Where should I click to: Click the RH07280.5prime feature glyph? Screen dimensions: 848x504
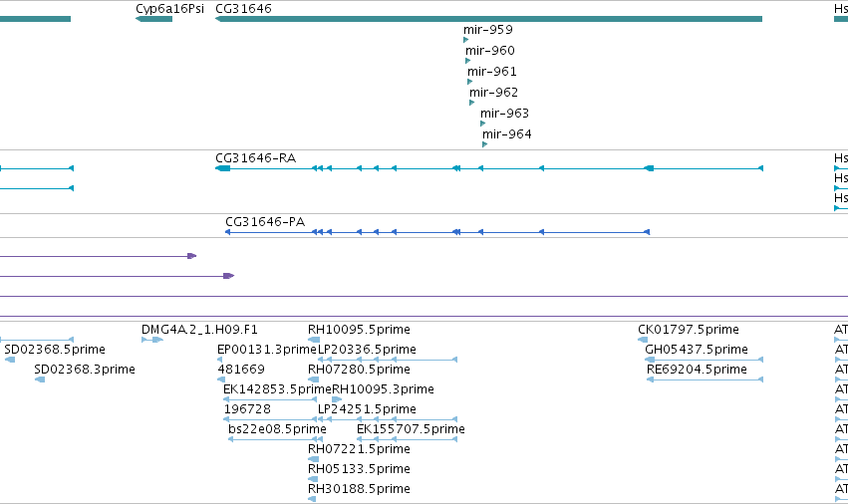pos(313,379)
